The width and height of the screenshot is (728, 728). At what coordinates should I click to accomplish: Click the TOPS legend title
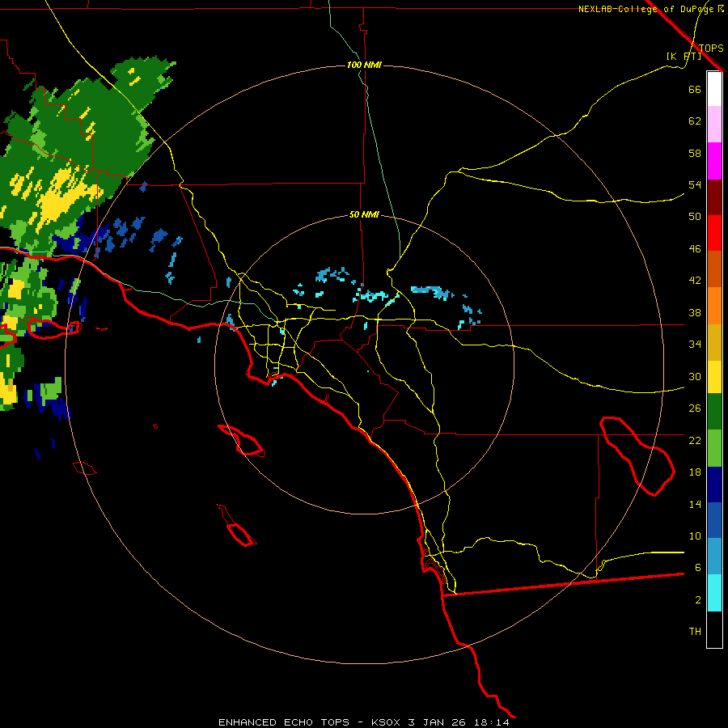pyautogui.click(x=711, y=49)
